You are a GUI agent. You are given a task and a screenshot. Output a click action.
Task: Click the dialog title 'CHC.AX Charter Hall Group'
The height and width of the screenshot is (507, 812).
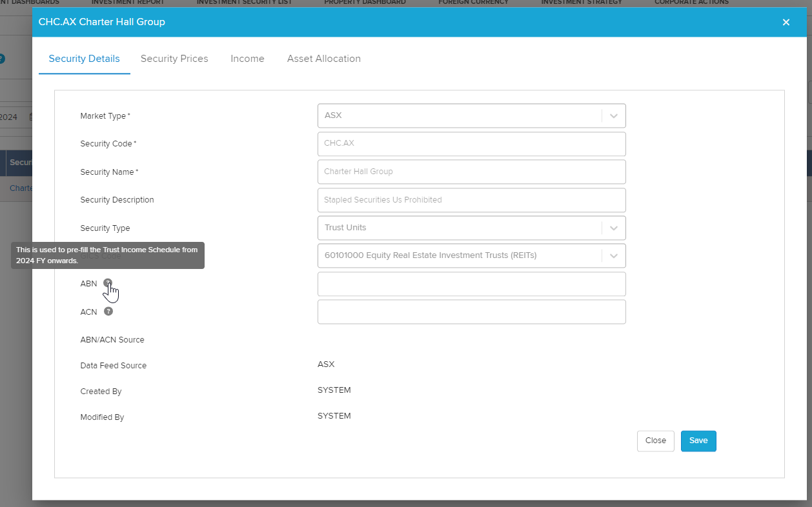[x=102, y=22]
